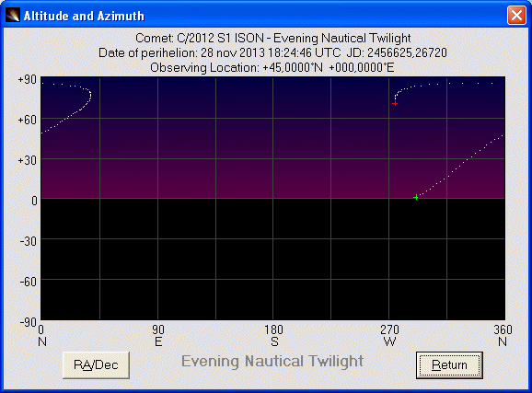Click the RA/Dec button

96,365
